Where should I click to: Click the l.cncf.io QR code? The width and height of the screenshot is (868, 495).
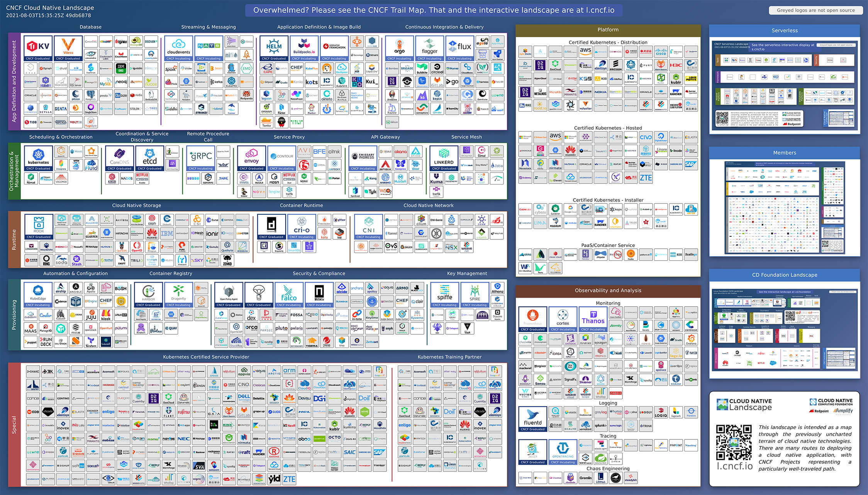coord(734,442)
